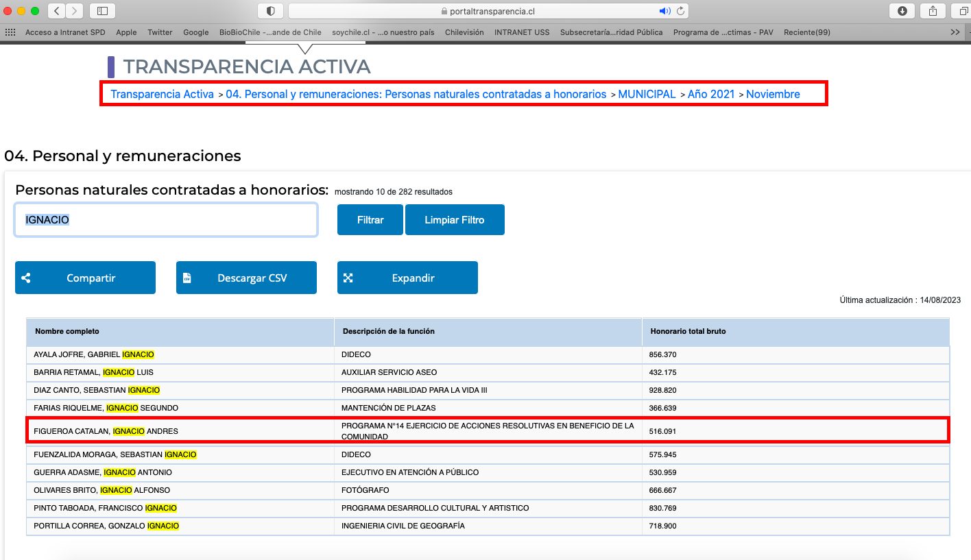Follow the MUNICIPAL breadcrumb link
The image size is (971, 560).
(647, 94)
